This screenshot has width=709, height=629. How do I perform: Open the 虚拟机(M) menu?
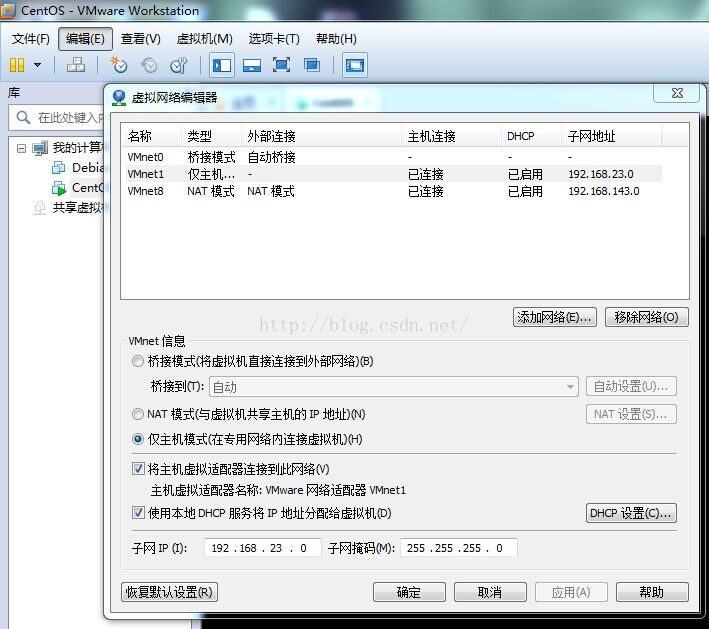click(204, 39)
